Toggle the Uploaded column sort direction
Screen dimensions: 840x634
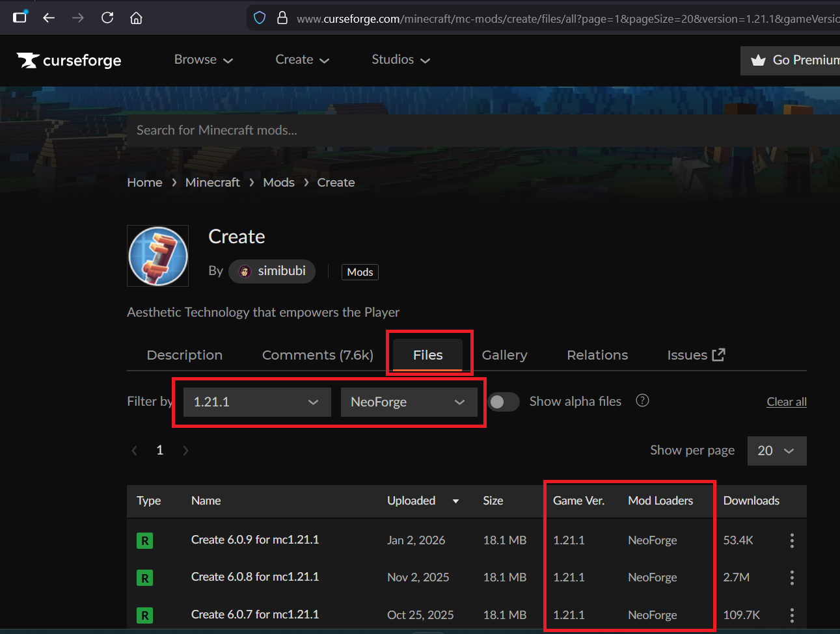point(455,501)
